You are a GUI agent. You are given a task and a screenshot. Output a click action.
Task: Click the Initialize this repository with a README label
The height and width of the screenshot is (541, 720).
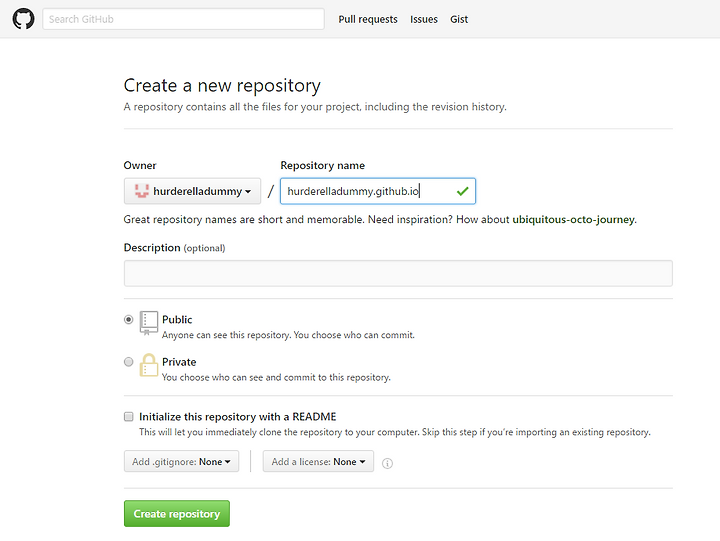coord(238,417)
